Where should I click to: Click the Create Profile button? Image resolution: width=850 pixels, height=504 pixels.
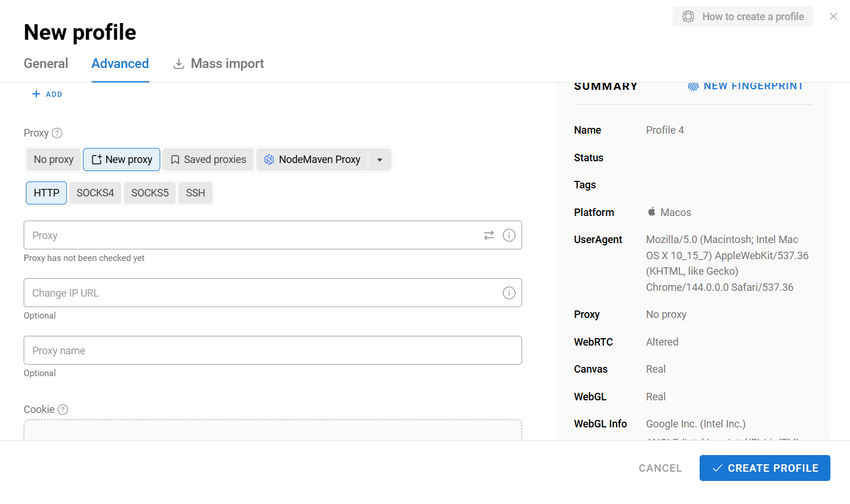(765, 468)
